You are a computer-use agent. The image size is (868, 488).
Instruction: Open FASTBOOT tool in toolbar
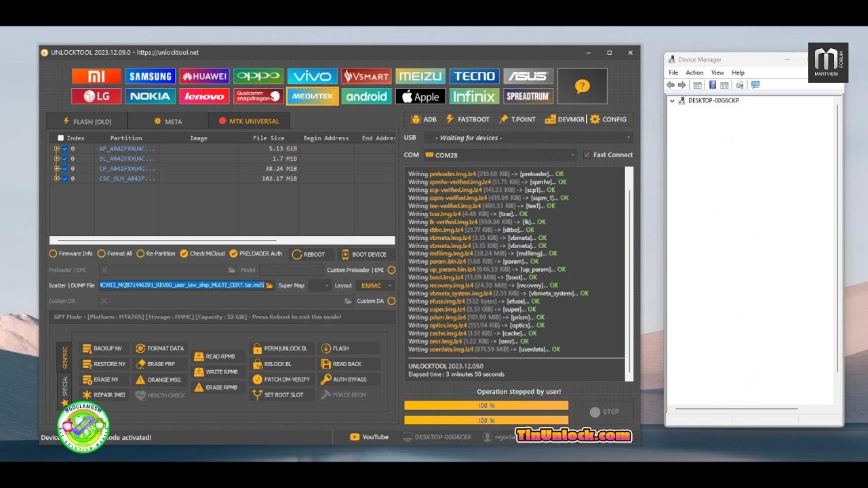pyautogui.click(x=467, y=119)
